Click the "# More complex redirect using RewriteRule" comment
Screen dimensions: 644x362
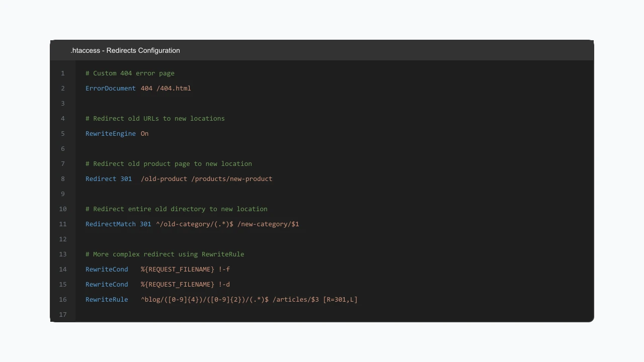click(165, 254)
